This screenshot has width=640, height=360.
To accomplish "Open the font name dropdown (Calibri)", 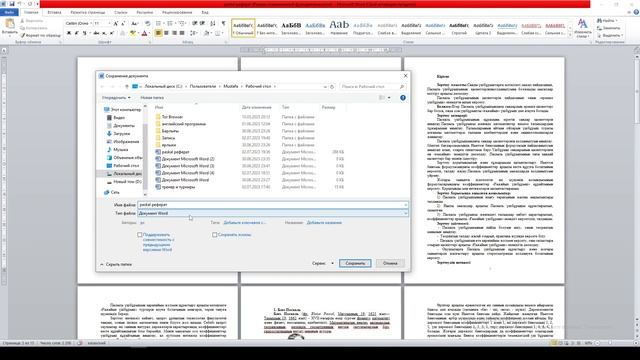I will [x=91, y=24].
